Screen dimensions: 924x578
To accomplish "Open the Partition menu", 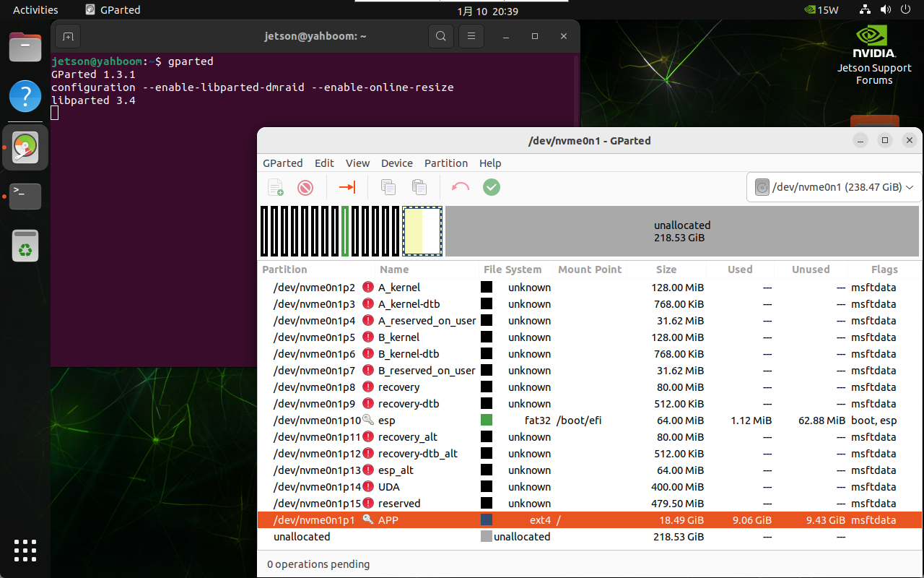I will 445,163.
